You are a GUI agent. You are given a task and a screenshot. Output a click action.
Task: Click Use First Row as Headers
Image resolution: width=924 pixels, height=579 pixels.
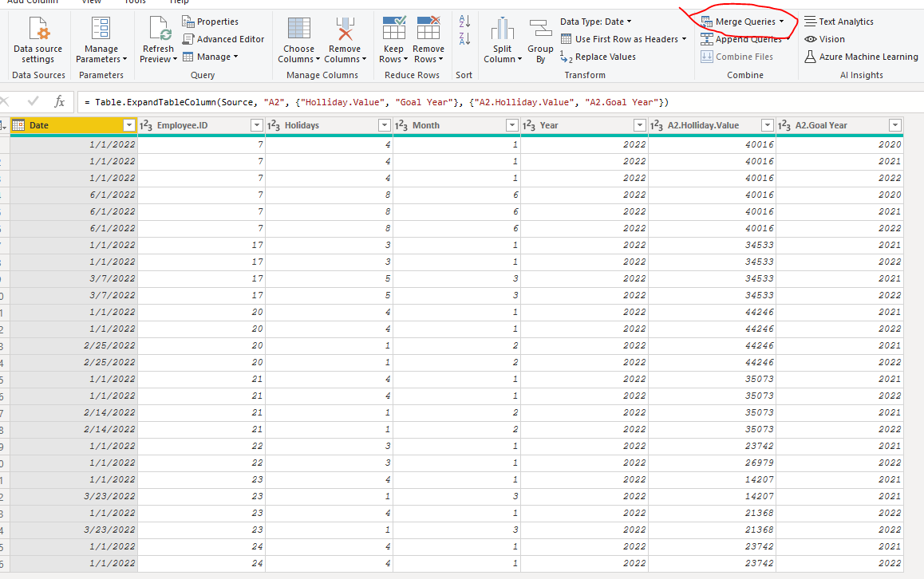619,39
